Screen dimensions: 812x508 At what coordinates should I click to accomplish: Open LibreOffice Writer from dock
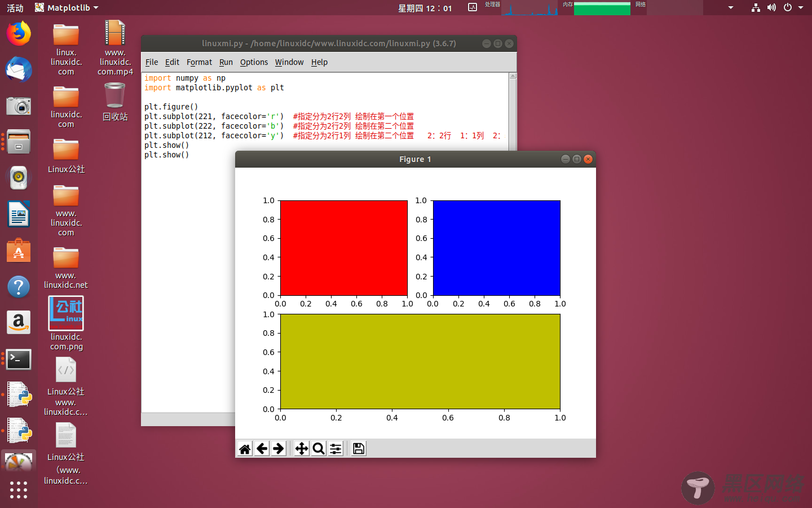point(19,214)
